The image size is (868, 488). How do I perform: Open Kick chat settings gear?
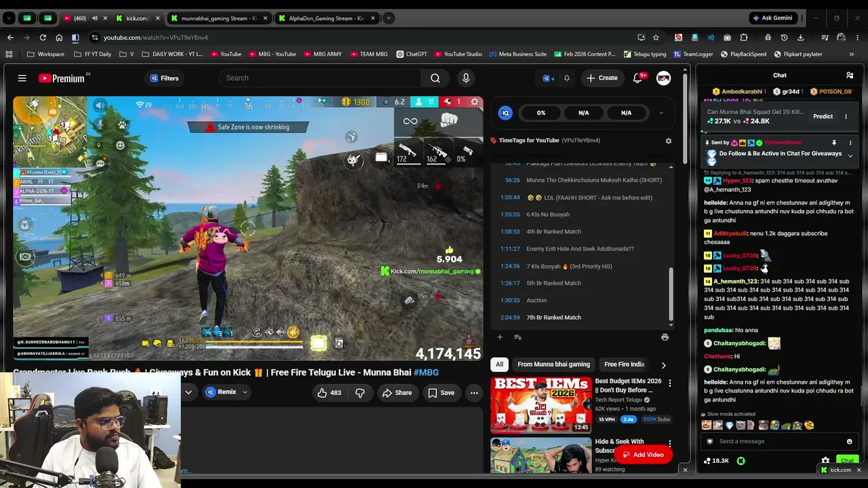point(825,461)
